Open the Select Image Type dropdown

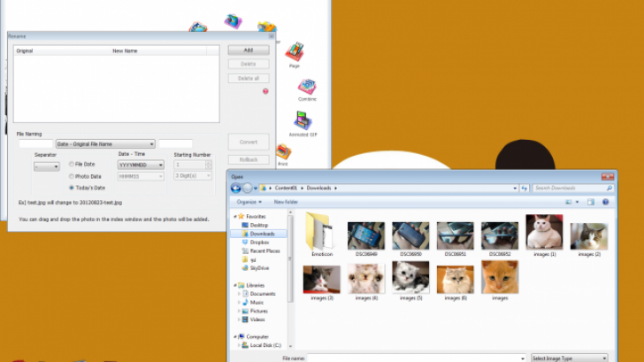coord(570,358)
